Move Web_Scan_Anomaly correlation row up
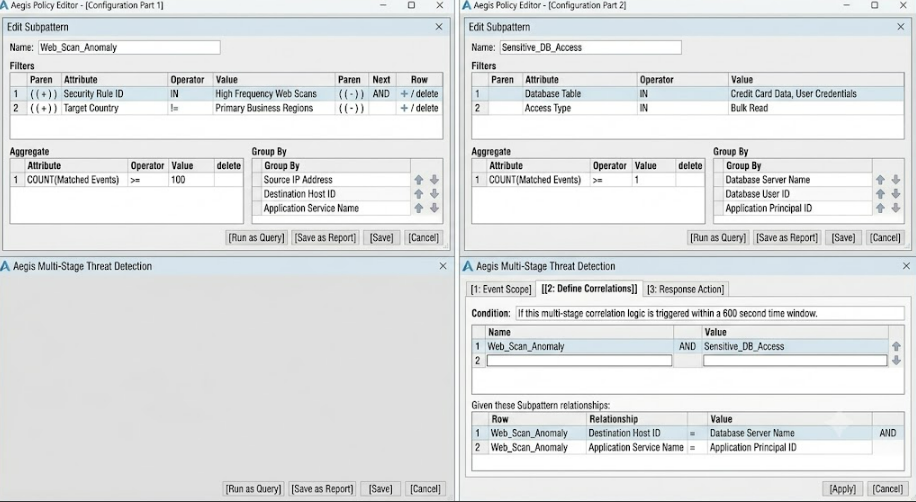 coord(896,347)
